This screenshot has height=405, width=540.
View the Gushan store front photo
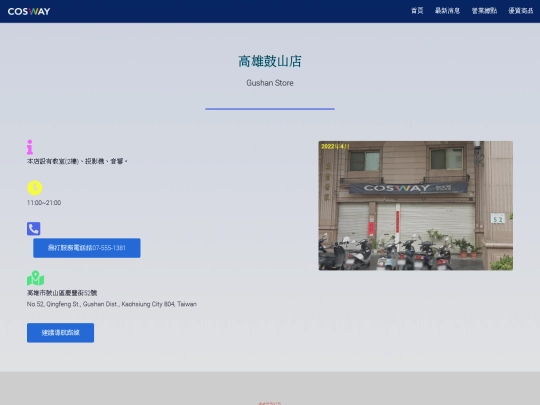click(x=416, y=206)
